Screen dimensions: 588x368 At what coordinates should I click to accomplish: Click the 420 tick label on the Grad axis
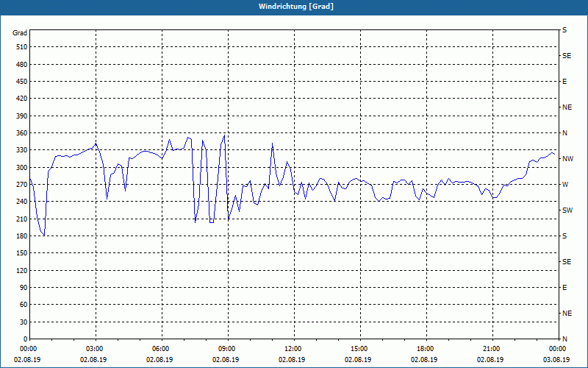[22, 99]
